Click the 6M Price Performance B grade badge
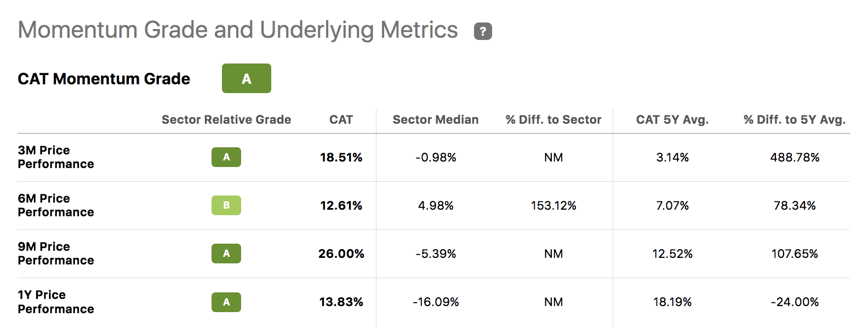This screenshot has height=334, width=868. (x=226, y=205)
